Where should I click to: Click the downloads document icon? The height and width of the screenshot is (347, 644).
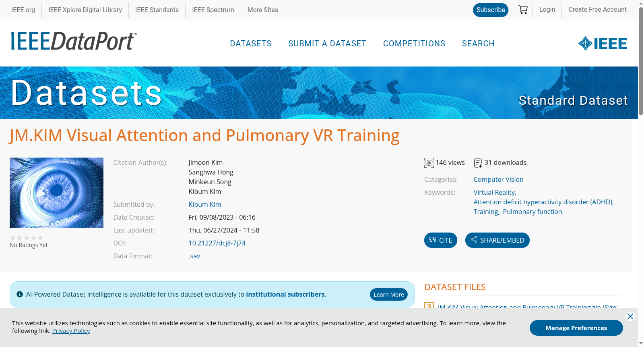tap(478, 163)
